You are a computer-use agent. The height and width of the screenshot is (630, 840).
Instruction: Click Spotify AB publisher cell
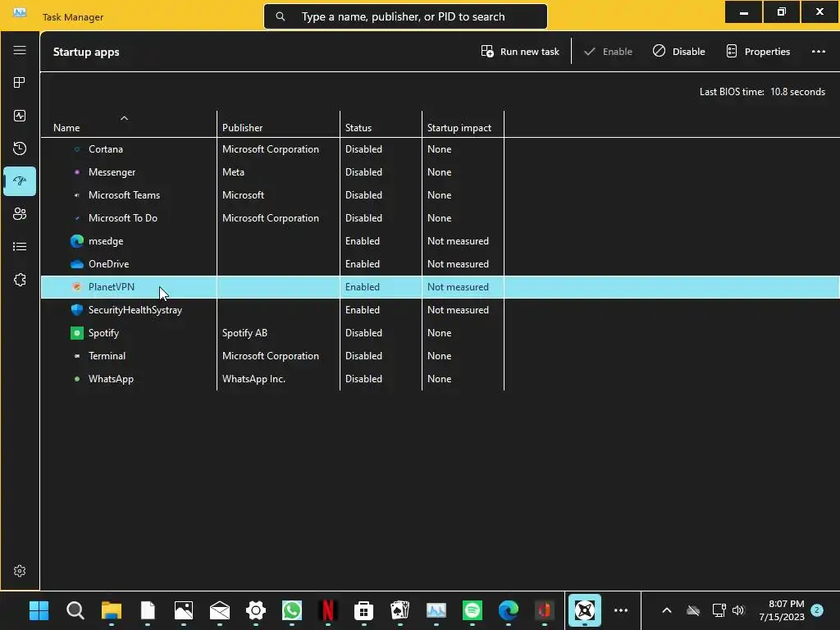tap(244, 333)
